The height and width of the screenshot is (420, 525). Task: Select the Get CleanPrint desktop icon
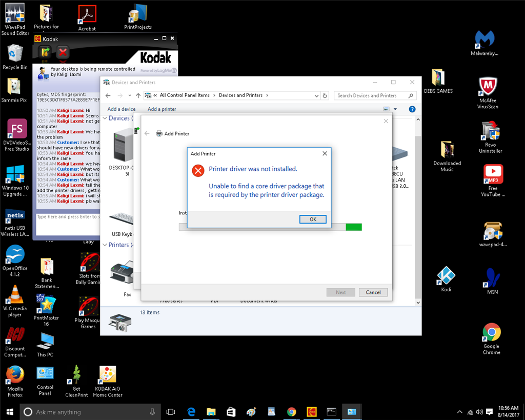point(76,382)
